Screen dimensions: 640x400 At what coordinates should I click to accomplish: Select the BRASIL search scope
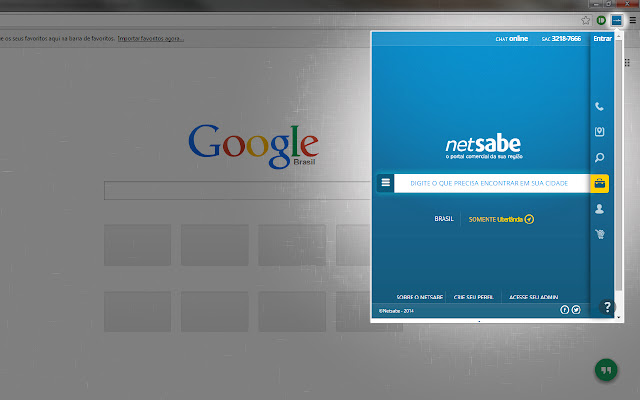(x=444, y=219)
